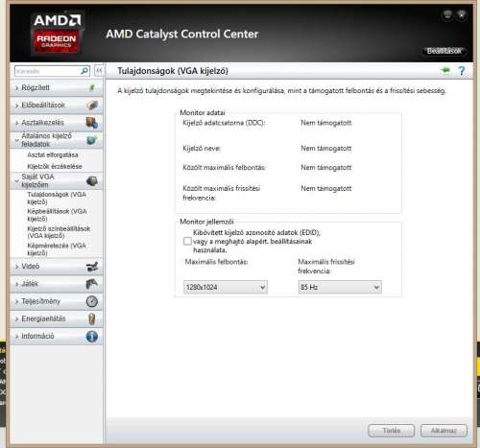Open the 85 Hz refresh rate dropdown
Viewport: 480px width, 448px height.
pyautogui.click(x=340, y=287)
